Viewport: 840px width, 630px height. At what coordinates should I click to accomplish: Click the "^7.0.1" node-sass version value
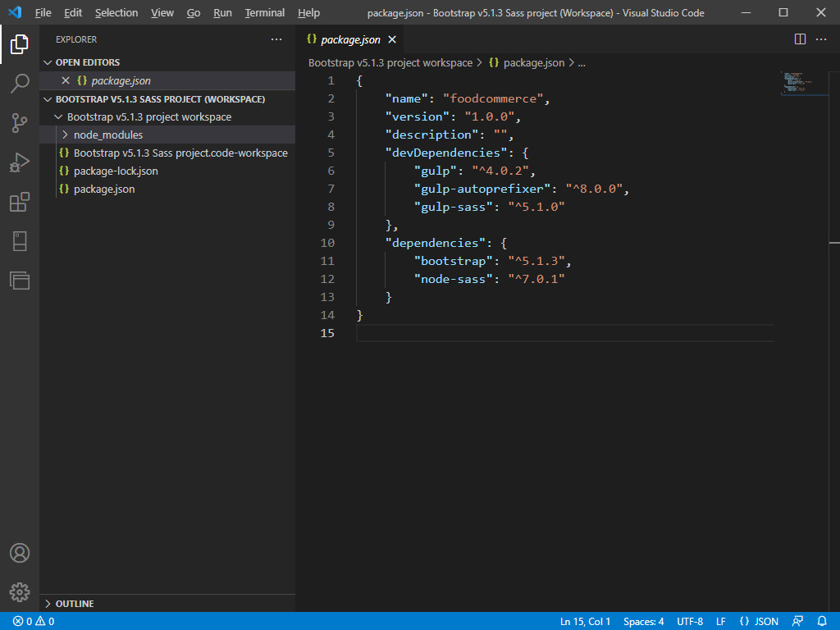coord(536,279)
